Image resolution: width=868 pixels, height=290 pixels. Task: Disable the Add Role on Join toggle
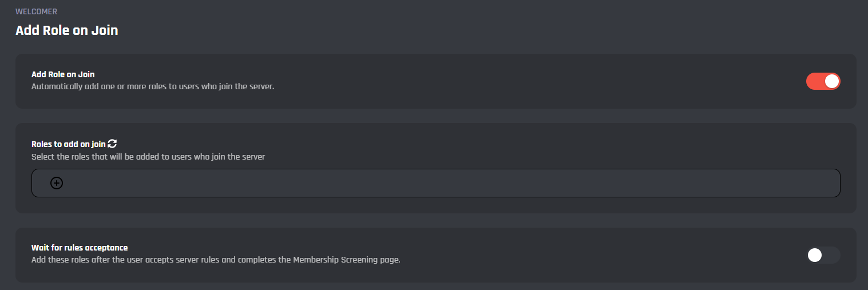coord(823,81)
